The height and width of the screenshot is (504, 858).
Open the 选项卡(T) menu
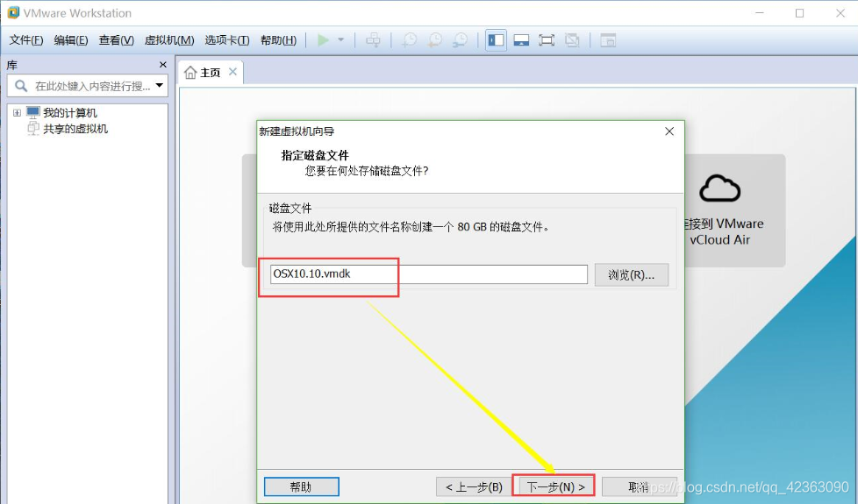click(227, 40)
